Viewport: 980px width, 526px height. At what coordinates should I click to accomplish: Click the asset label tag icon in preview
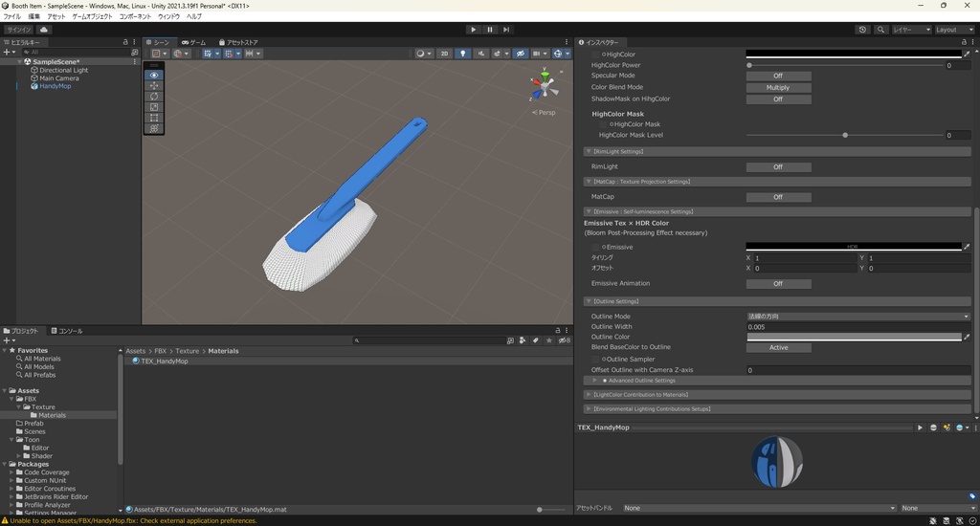tap(972, 496)
